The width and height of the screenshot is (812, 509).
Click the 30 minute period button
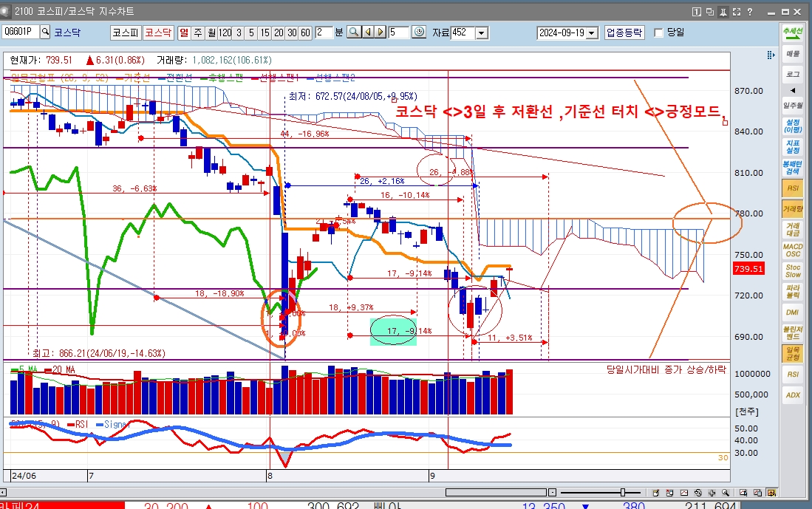292,32
